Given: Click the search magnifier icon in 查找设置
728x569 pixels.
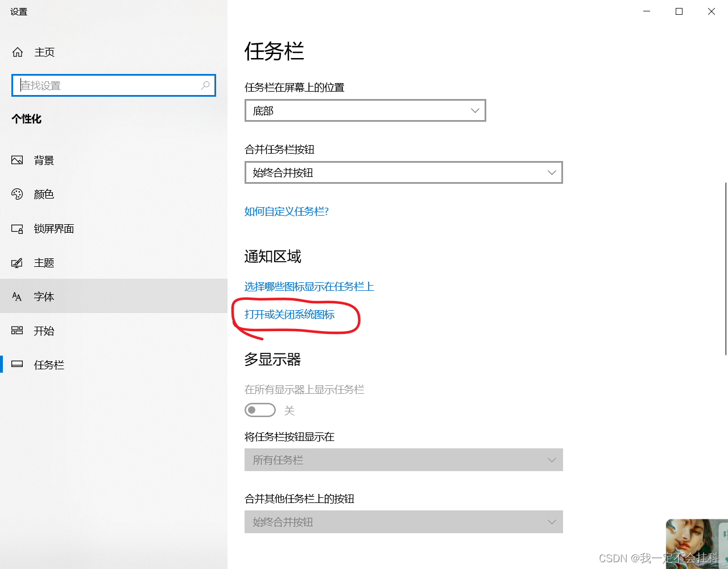Looking at the screenshot, I should [x=205, y=85].
